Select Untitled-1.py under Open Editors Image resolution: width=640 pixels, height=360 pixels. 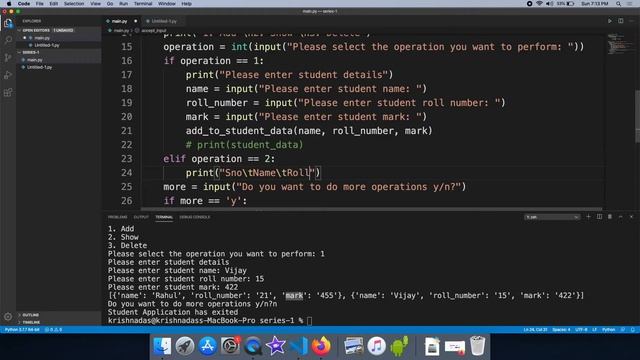click(47, 45)
